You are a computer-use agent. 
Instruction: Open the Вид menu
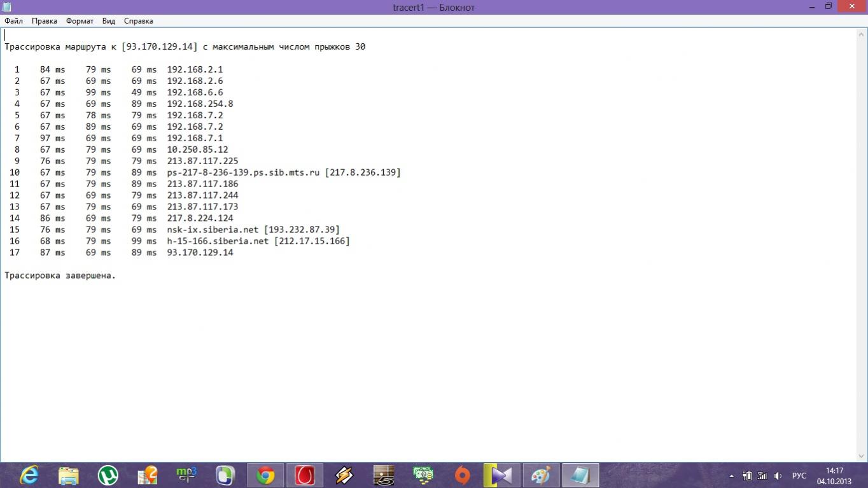(x=109, y=21)
